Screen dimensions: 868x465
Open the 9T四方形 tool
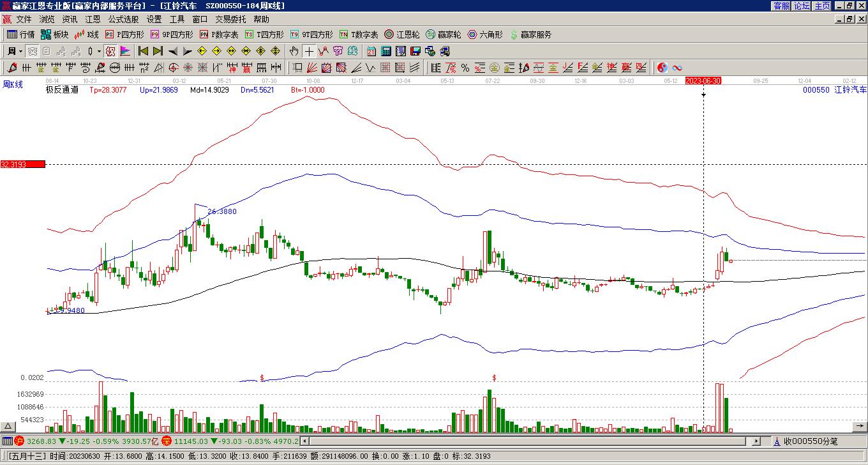311,34
